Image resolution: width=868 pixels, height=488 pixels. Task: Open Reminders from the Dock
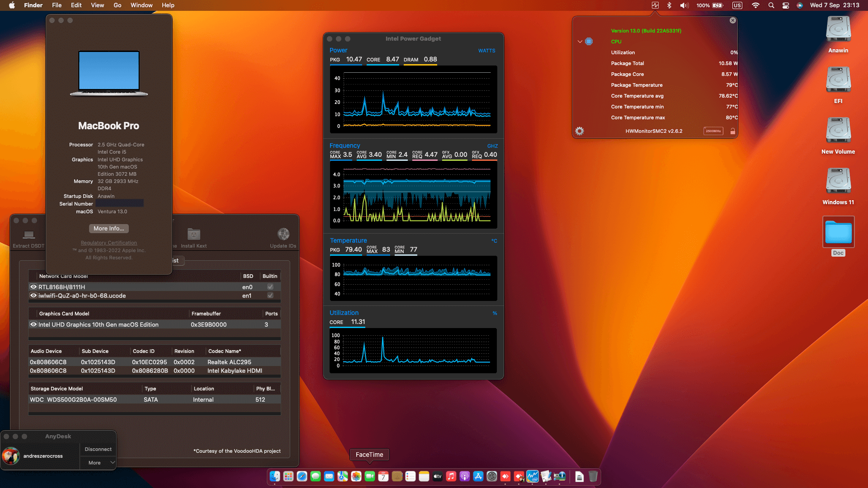410,476
